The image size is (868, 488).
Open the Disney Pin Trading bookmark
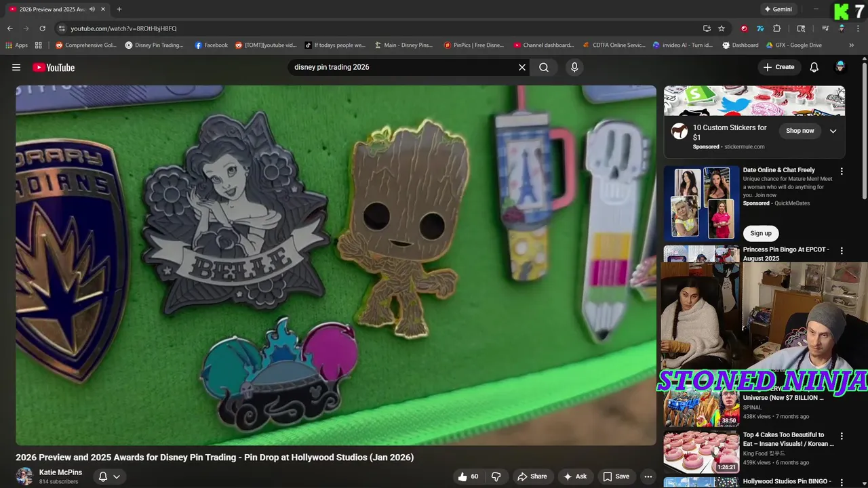[155, 45]
